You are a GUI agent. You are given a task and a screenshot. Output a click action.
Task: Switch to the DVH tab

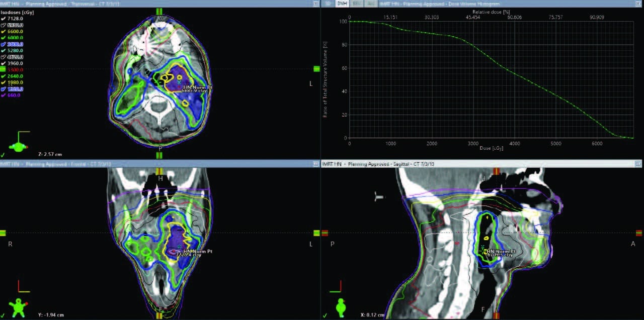pos(343,4)
